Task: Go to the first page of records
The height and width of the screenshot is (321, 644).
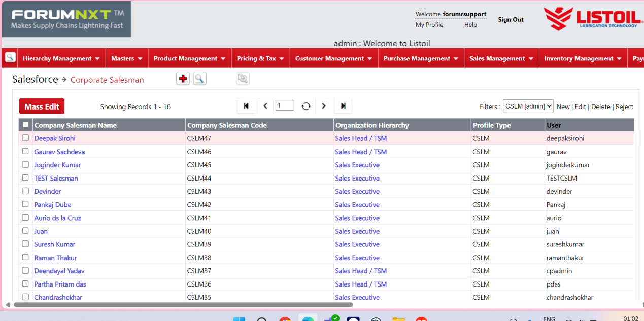Action: click(x=246, y=106)
